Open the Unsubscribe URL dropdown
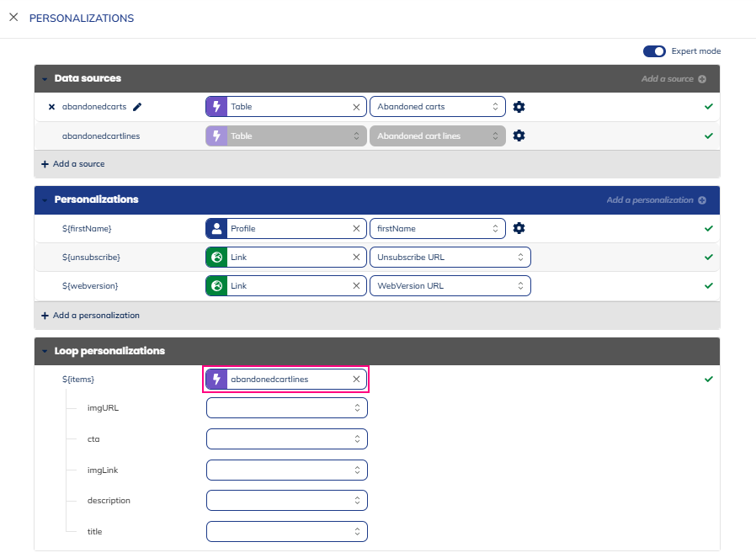 (450, 257)
